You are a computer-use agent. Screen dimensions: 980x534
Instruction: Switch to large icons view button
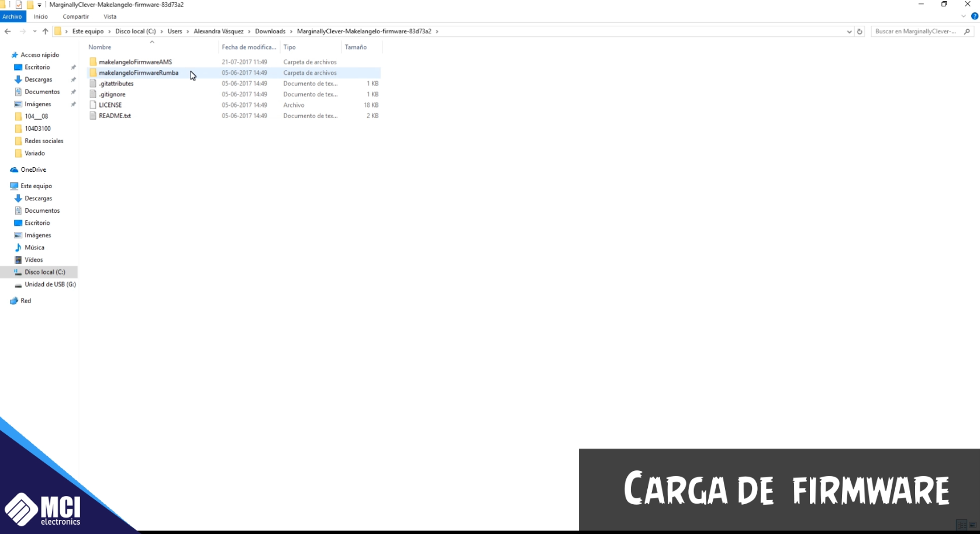(973, 525)
